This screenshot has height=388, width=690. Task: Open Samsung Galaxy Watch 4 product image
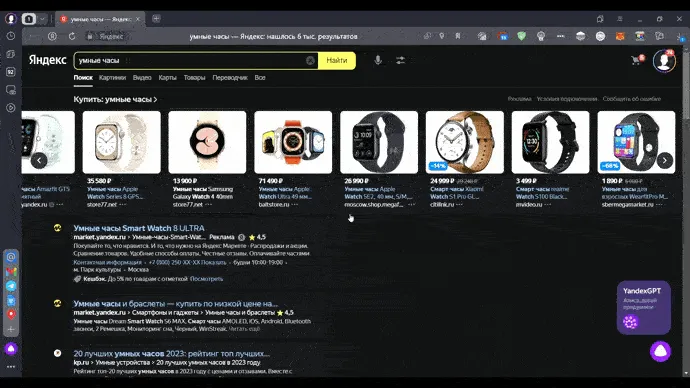[207, 142]
